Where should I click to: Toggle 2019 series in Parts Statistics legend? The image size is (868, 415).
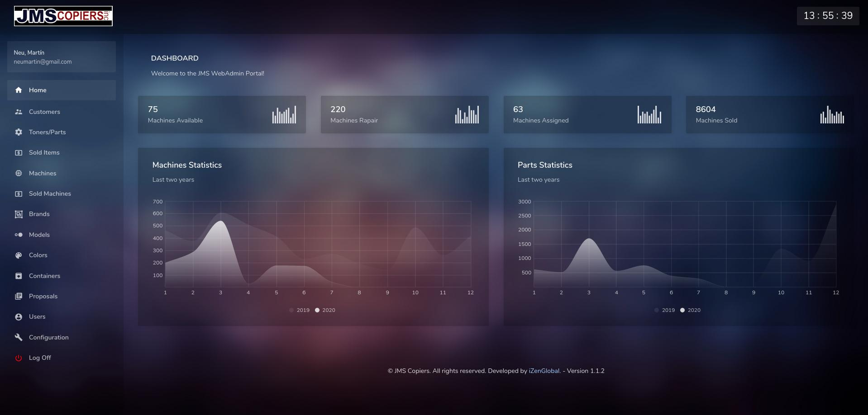coord(664,310)
